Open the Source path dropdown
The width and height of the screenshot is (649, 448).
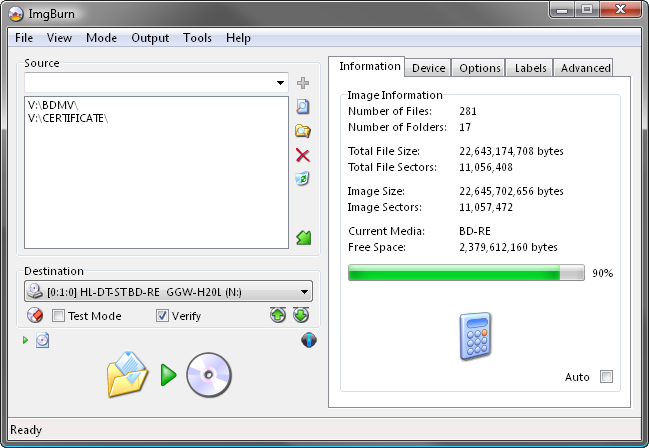point(281,83)
